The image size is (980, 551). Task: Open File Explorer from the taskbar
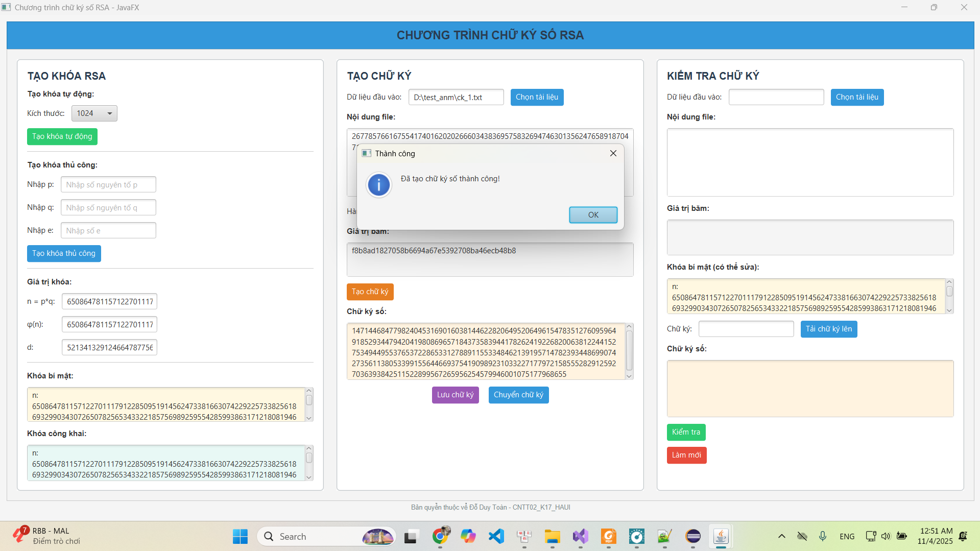552,536
